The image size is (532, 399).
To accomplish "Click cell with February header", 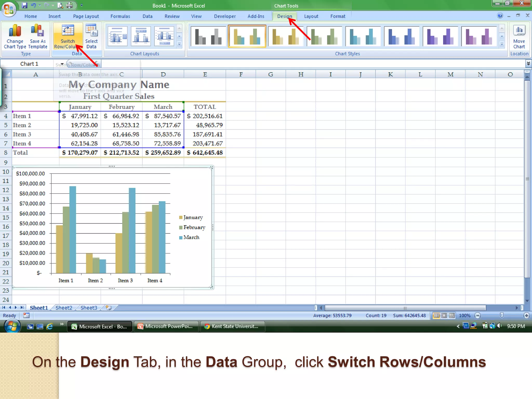I will [121, 107].
